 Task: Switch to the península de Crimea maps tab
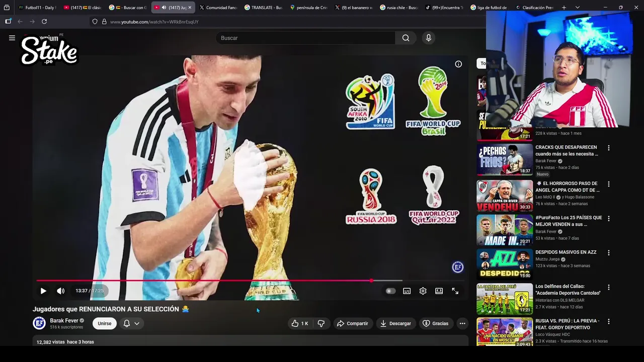tap(308, 8)
